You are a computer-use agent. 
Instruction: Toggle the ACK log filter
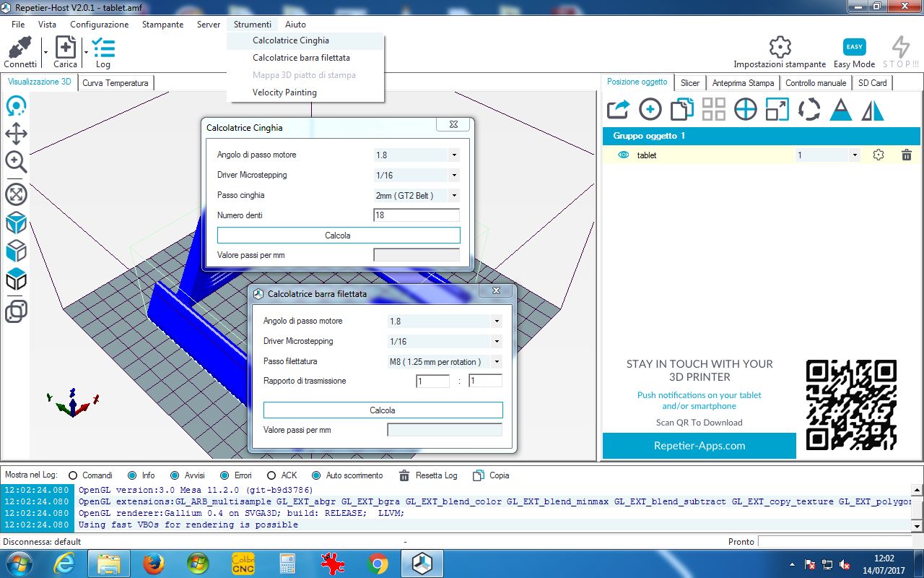click(x=271, y=475)
